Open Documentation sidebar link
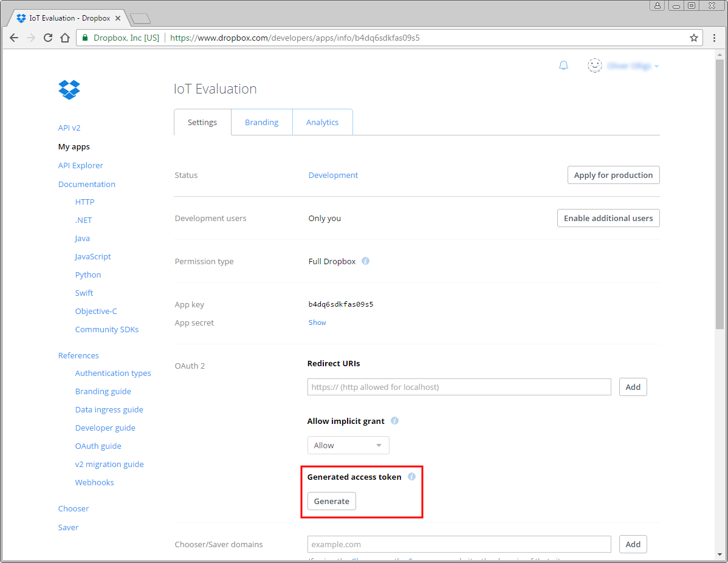Viewport: 728px width, 563px height. pos(86,184)
